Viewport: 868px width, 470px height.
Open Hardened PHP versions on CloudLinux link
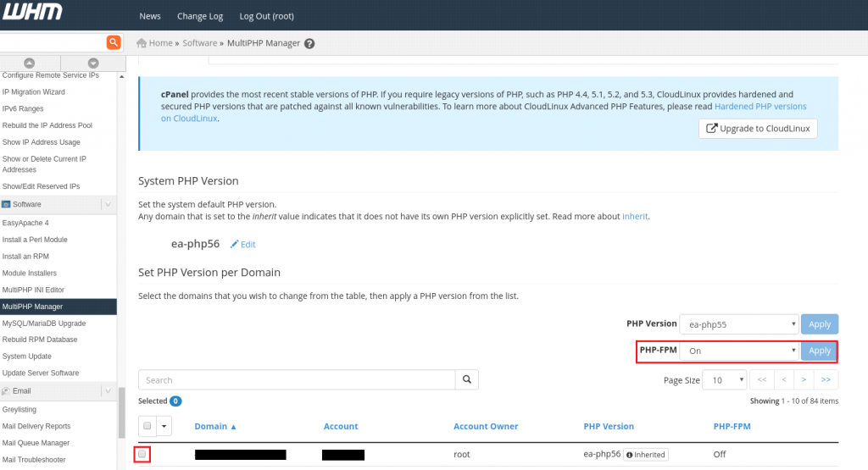tap(760, 106)
